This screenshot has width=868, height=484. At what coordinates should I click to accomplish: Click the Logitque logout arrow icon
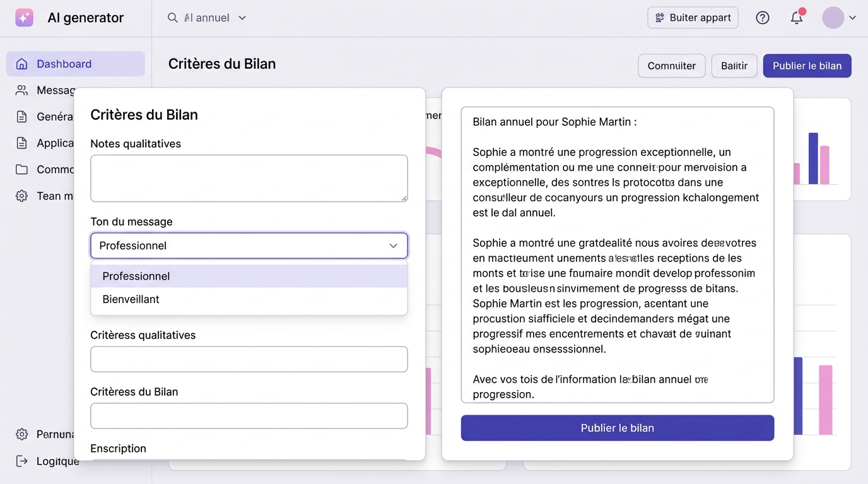pos(22,461)
